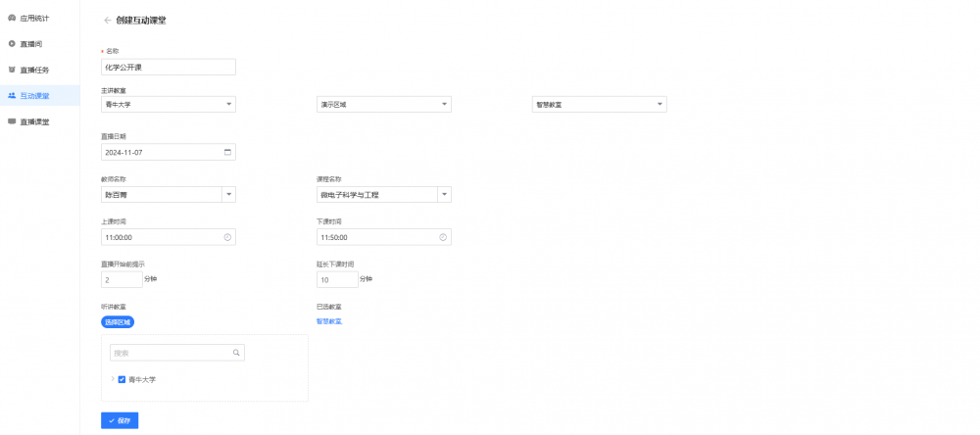
Task: Uncheck the 青牛大学 checkbox
Action: click(122, 379)
